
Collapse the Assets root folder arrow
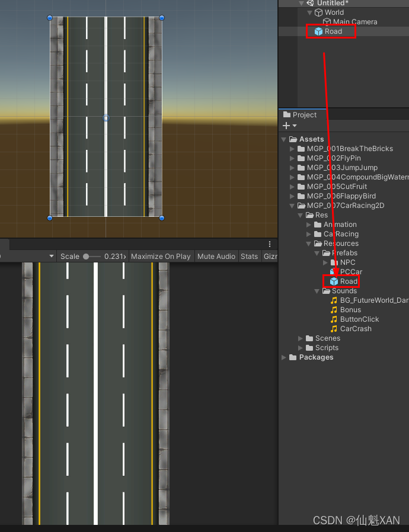click(x=284, y=139)
